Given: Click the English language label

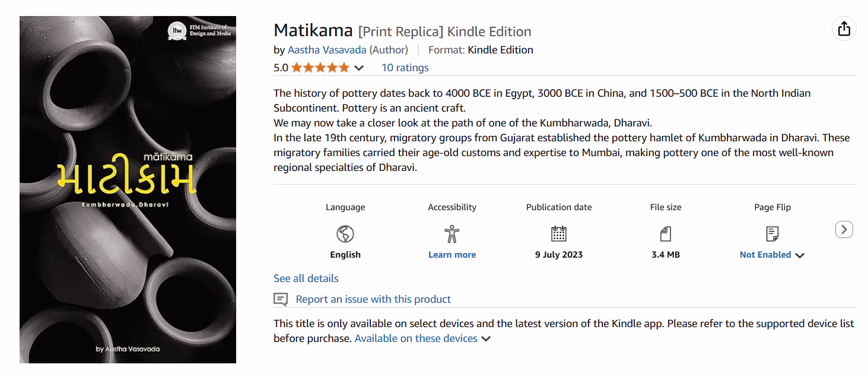Looking at the screenshot, I should [x=345, y=255].
